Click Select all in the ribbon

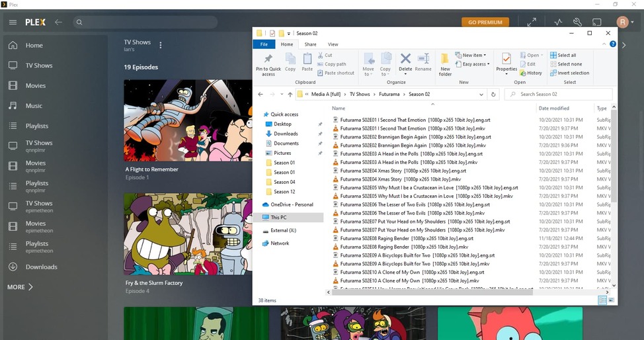pyautogui.click(x=563, y=55)
